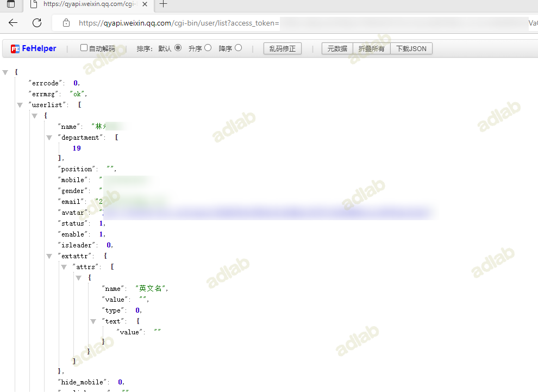Collapse the "extattr" object node
The image size is (538, 392).
pos(49,256)
